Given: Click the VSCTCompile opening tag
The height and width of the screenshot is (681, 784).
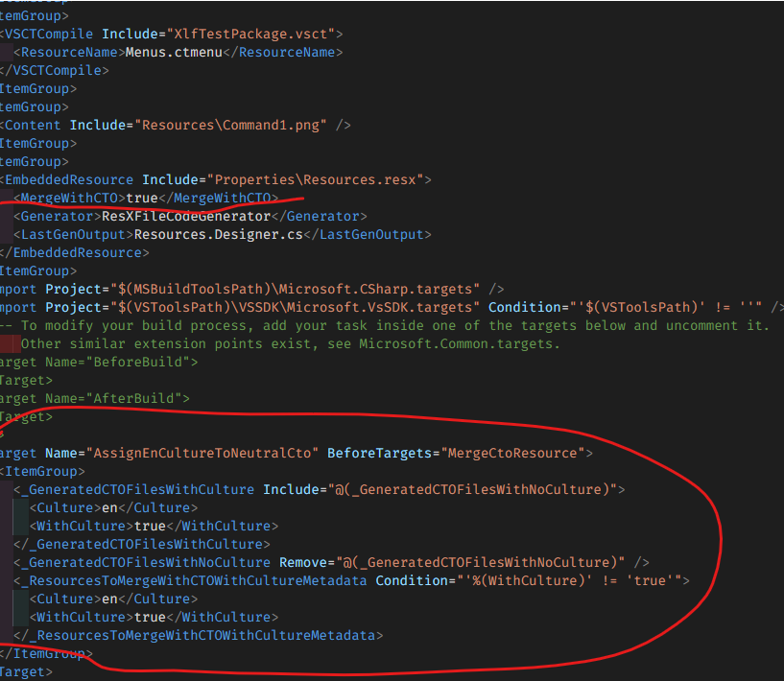Looking at the screenshot, I should (46, 33).
